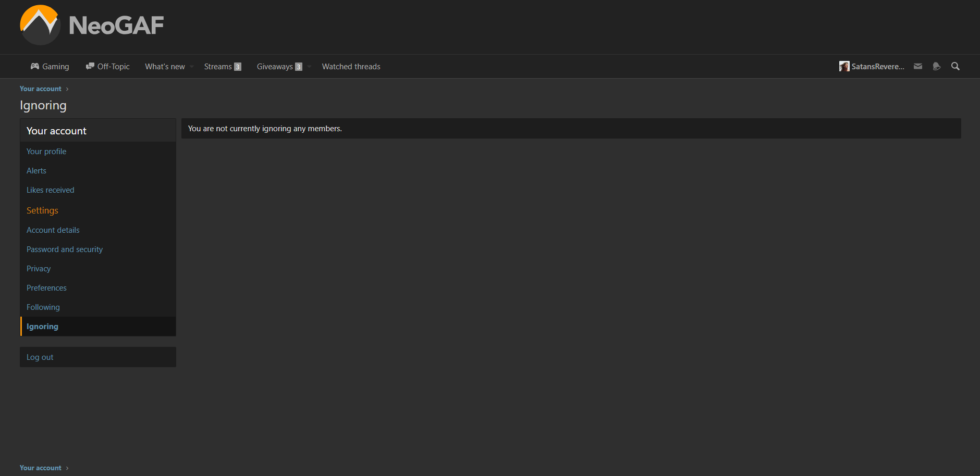Expand the What's new dropdown arrow
This screenshot has height=476, width=980.
(x=192, y=67)
